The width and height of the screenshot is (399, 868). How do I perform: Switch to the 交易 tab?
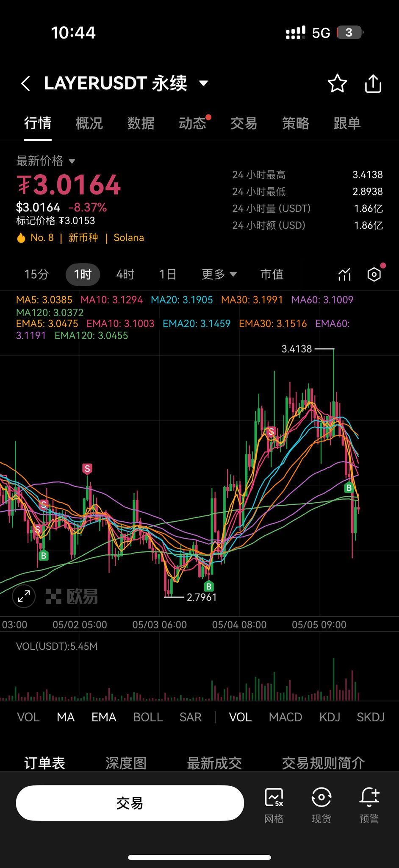(x=244, y=123)
